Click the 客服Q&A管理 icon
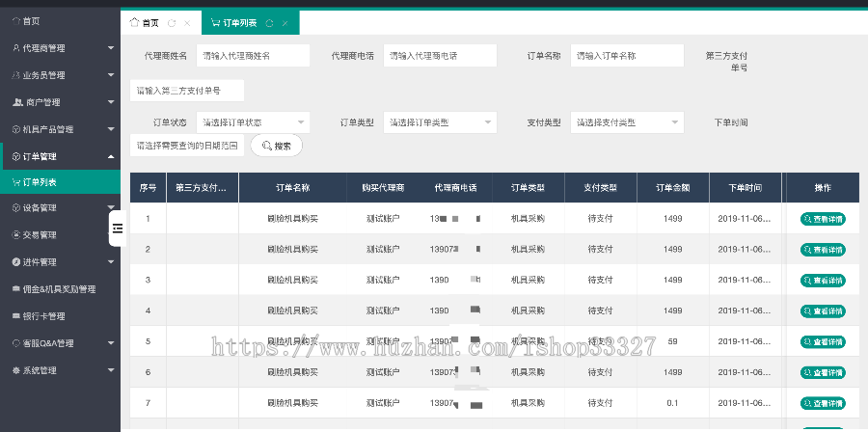 [15, 343]
